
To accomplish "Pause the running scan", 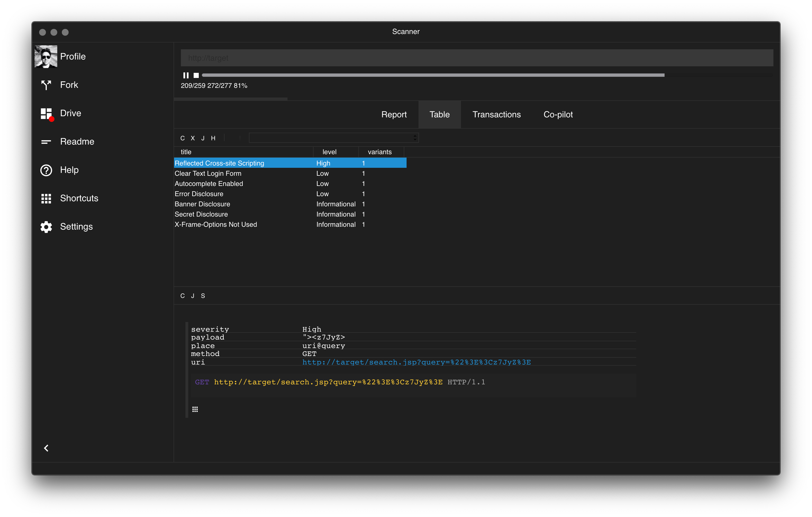I will coord(186,75).
